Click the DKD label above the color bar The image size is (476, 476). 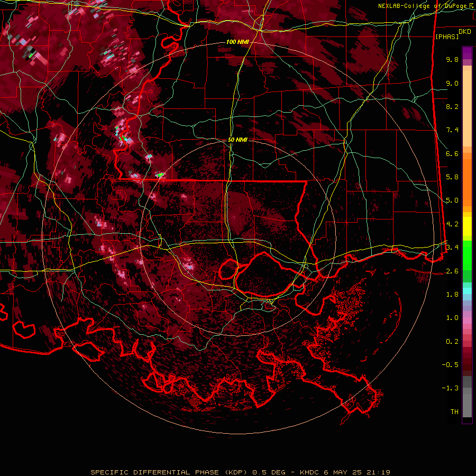click(x=465, y=32)
